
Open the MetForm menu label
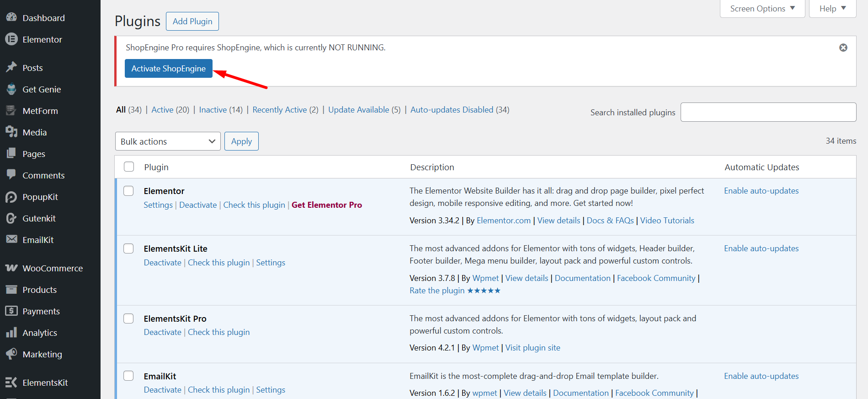click(40, 111)
